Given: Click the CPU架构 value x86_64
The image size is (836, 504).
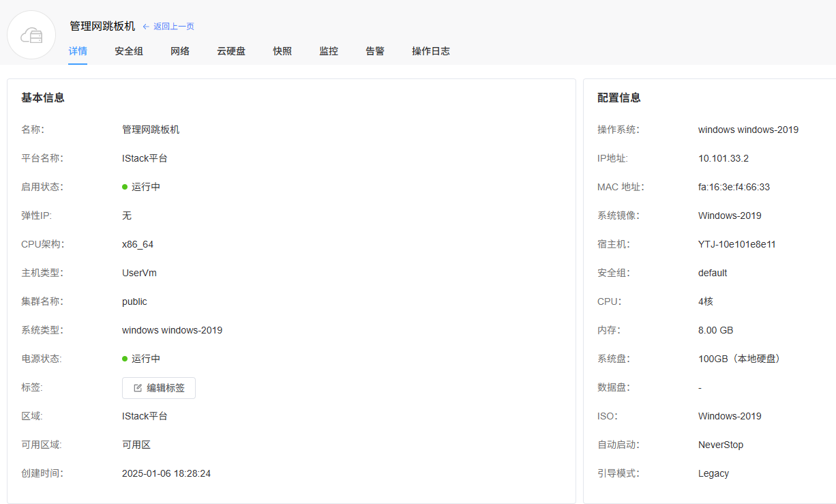Looking at the screenshot, I should (x=138, y=244).
